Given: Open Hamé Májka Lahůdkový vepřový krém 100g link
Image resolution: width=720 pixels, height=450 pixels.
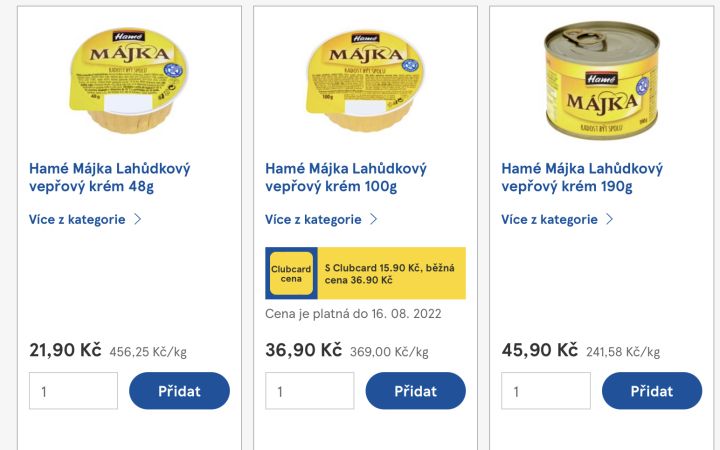Looking at the screenshot, I should pos(346,177).
